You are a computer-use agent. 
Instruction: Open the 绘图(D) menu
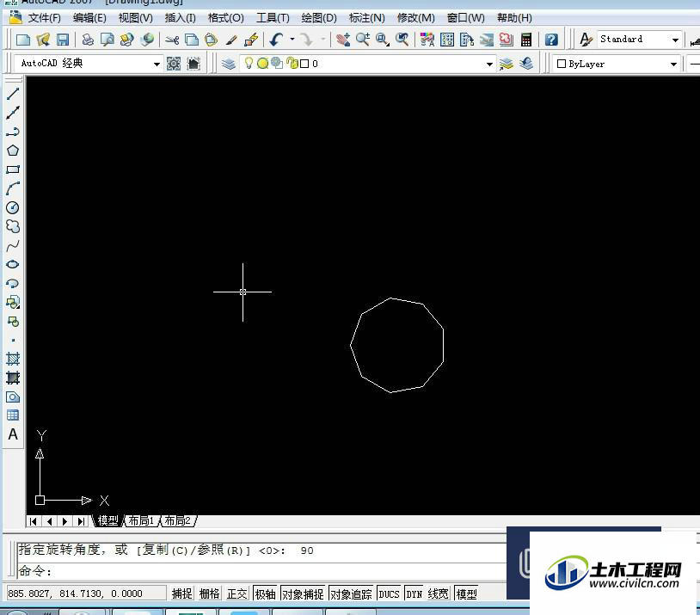coord(319,18)
